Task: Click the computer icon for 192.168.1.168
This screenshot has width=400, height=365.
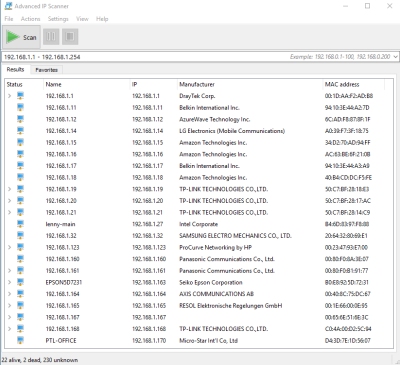Action: 20,329
